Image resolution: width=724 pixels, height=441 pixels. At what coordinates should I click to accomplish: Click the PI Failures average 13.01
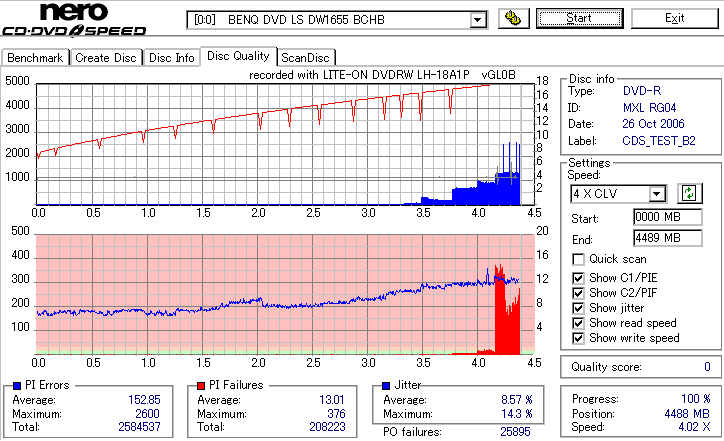(332, 400)
